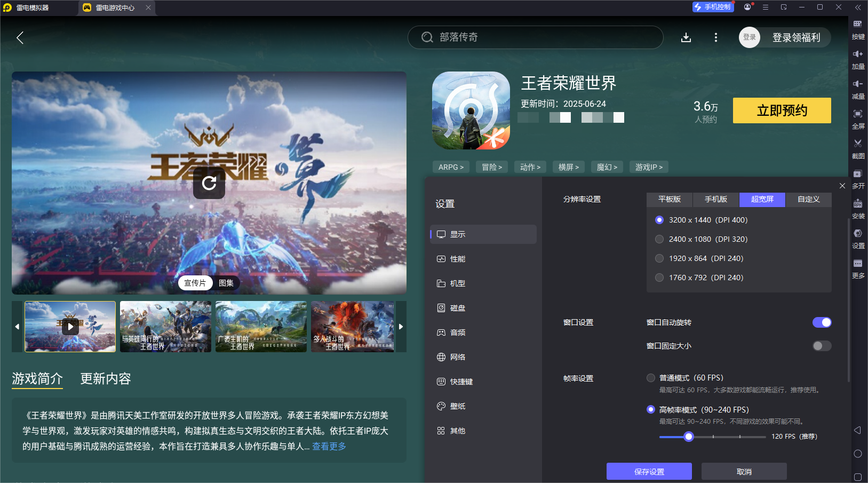Click the Android recents square icon
The width and height of the screenshot is (868, 483).
pos(858,477)
